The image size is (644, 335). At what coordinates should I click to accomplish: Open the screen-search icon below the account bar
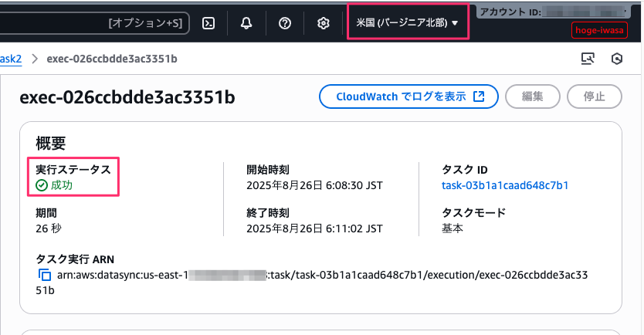pos(588,59)
